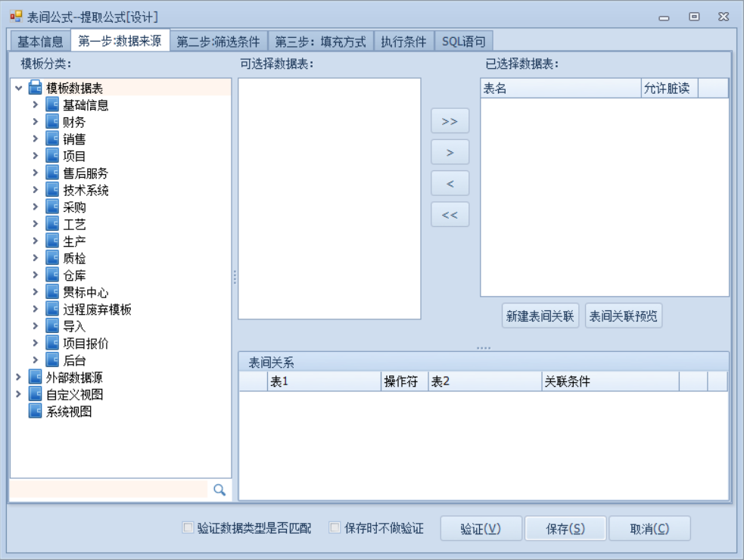744x560 pixels.
Task: Collapse the 模板数据表 root node
Action: click(x=18, y=89)
